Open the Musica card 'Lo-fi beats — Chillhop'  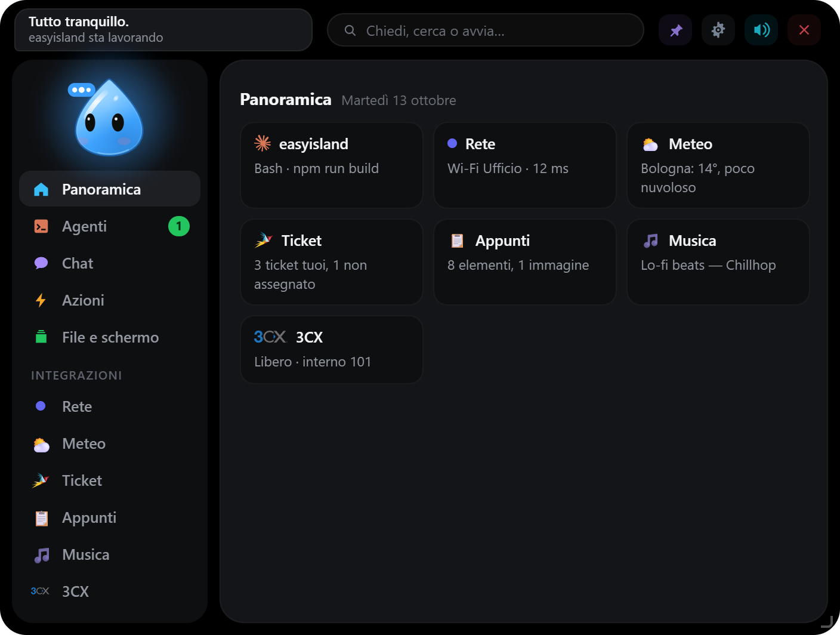(x=718, y=262)
